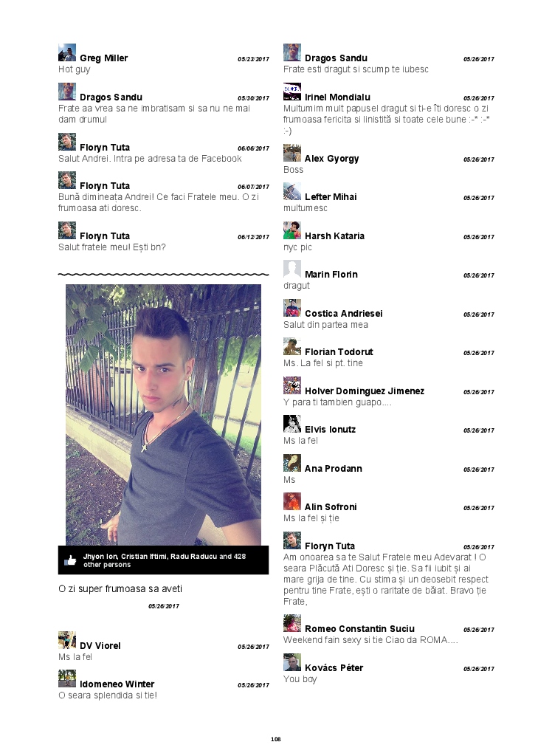Click the name Dragos Sandu dated 05/30/2017
Screen dimensions: 552x756
pos(111,97)
